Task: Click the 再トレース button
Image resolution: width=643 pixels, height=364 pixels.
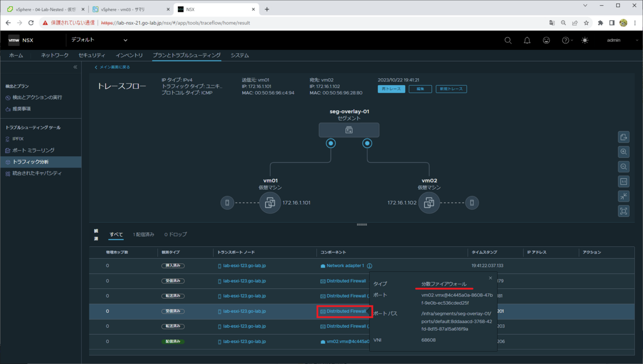Action: click(x=391, y=89)
